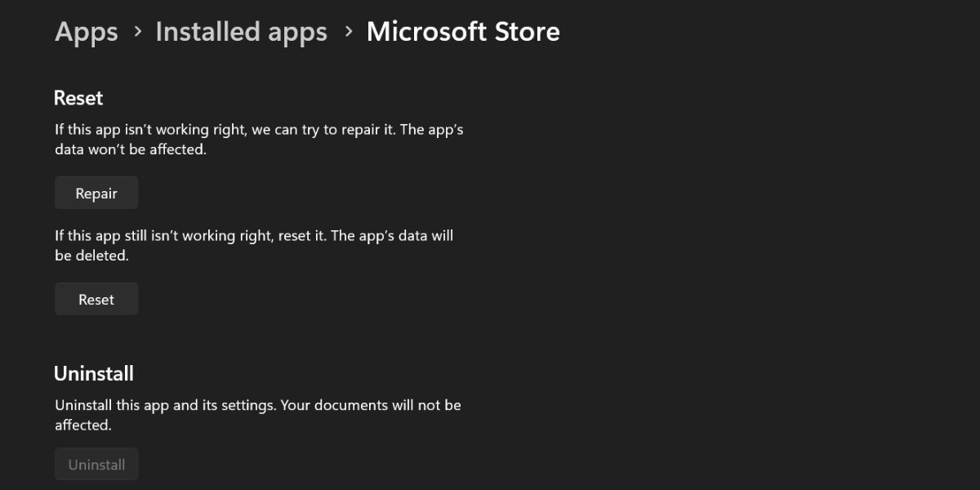Select the Microsoft Store breadcrumb label
This screenshot has width=980, height=490.
coord(463,32)
